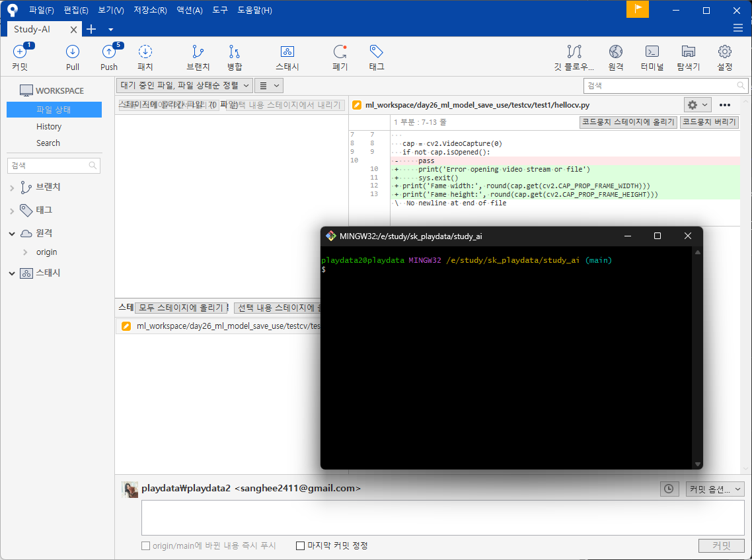The height and width of the screenshot is (560, 752).
Task: Click the search magnifier in the top search box
Action: click(x=741, y=86)
